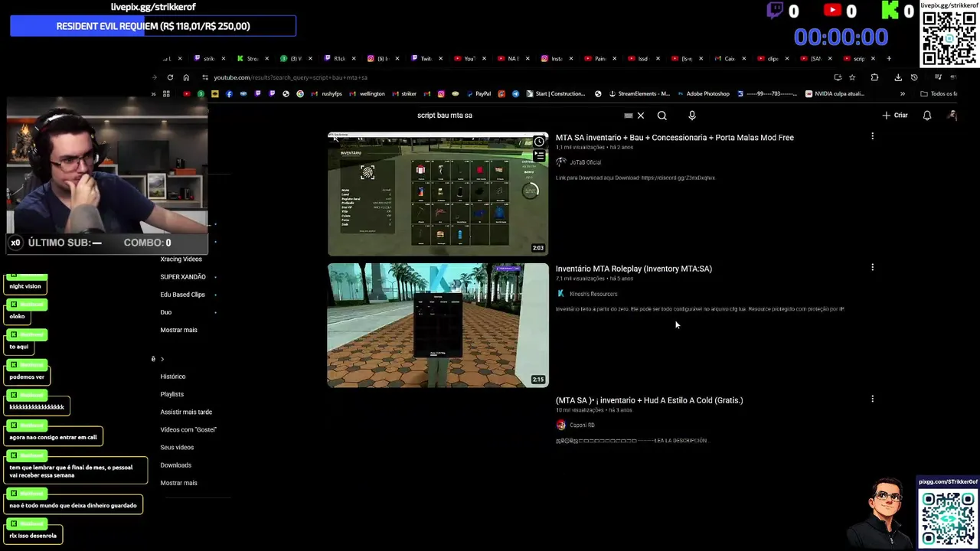This screenshot has width=980, height=551.
Task: Expand the Você section chevron
Action: point(162,359)
